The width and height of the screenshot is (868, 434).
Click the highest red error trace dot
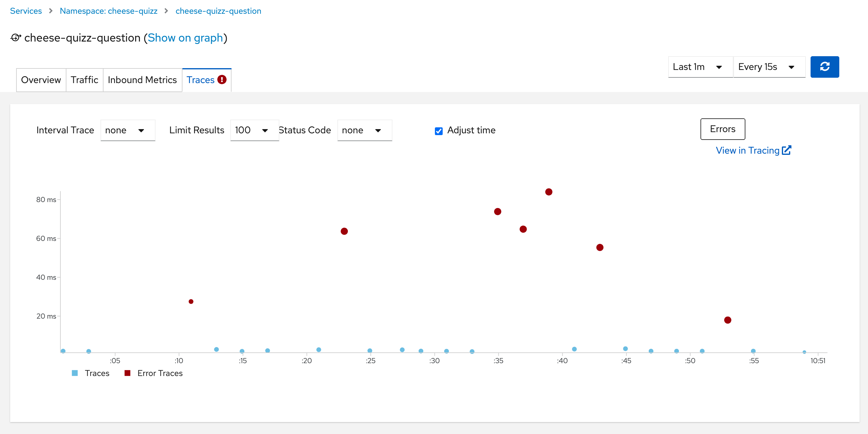tap(549, 192)
